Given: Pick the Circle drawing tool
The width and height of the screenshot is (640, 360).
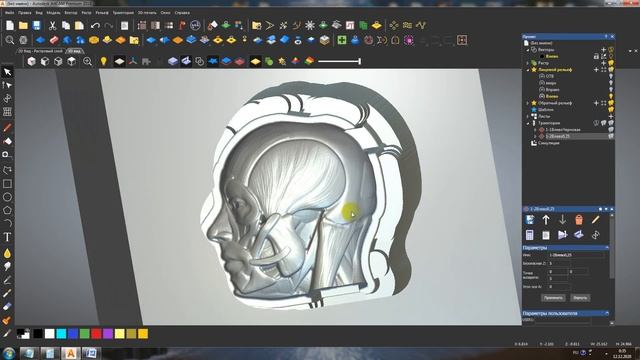Looking at the screenshot, I should pos(7,197).
